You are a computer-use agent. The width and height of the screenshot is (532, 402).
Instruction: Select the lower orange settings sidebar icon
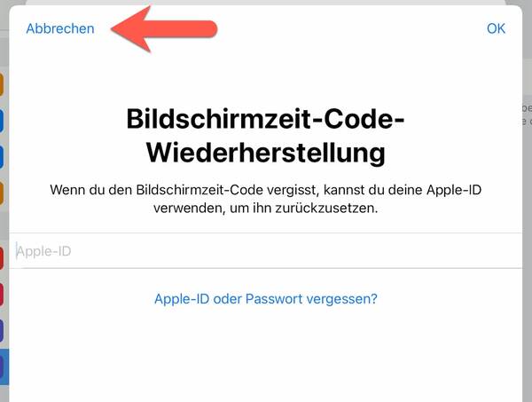point(2,193)
